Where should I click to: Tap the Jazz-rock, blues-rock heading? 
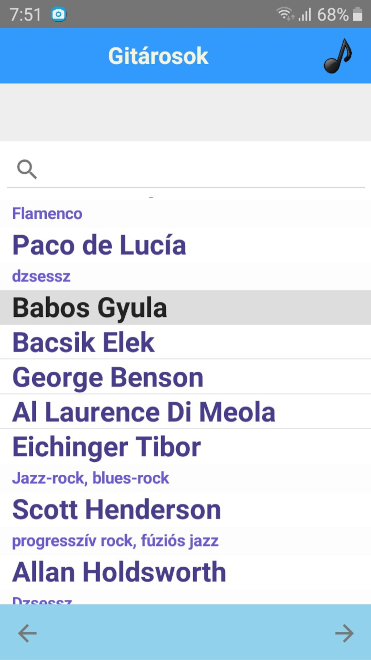pyautogui.click(x=91, y=478)
